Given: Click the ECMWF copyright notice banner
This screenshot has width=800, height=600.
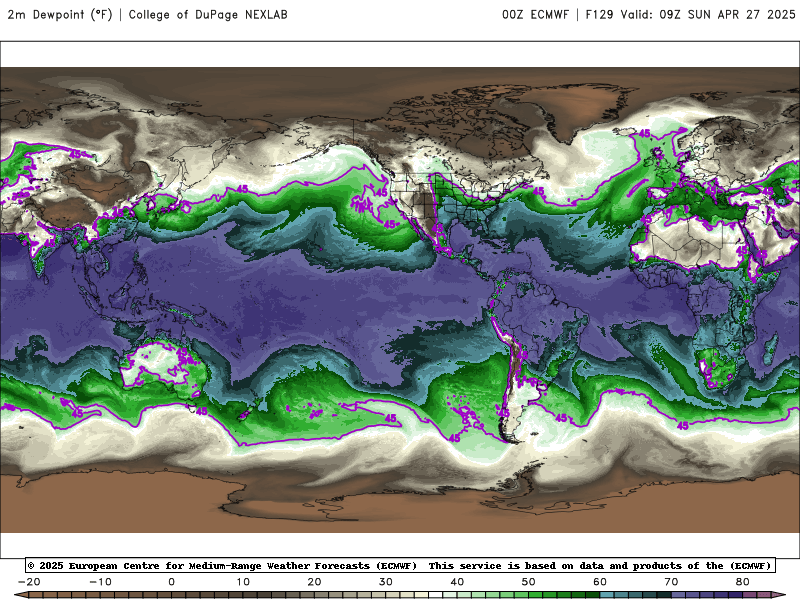Looking at the screenshot, I should pyautogui.click(x=401, y=565).
